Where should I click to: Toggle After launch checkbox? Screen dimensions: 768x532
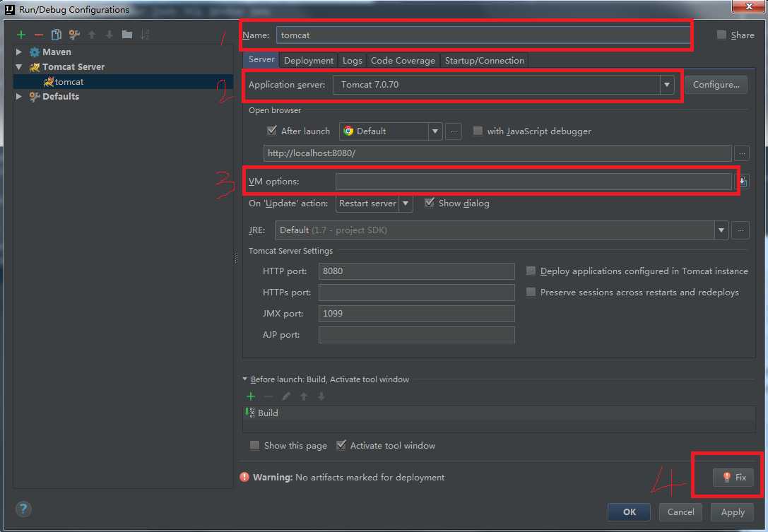(272, 131)
